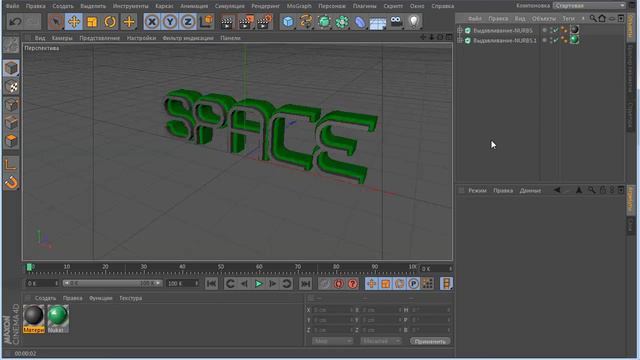The width and height of the screenshot is (640, 360).
Task: Select Texture mode checkered icon
Action: click(12, 87)
